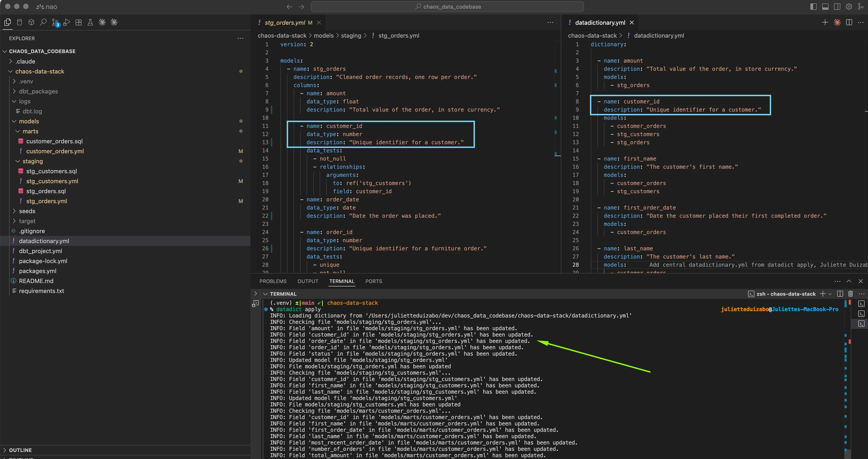Viewport: 868px width, 459px height.
Task: Open README.md in explorer
Action: pyautogui.click(x=36, y=281)
